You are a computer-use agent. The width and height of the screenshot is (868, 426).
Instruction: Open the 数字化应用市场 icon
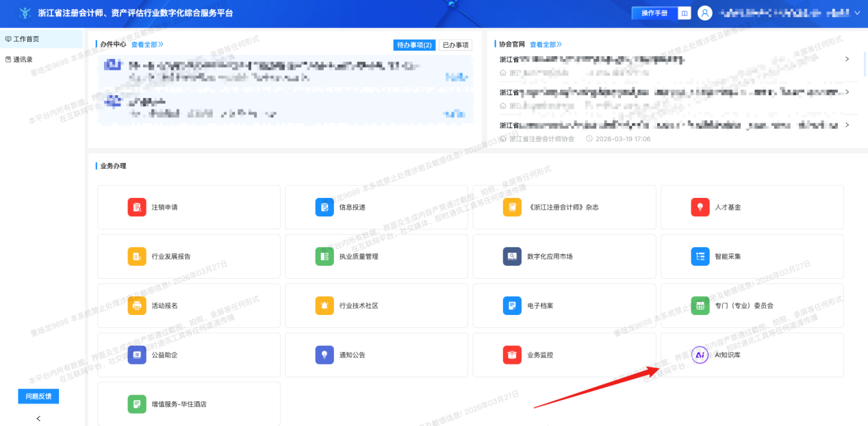click(512, 256)
